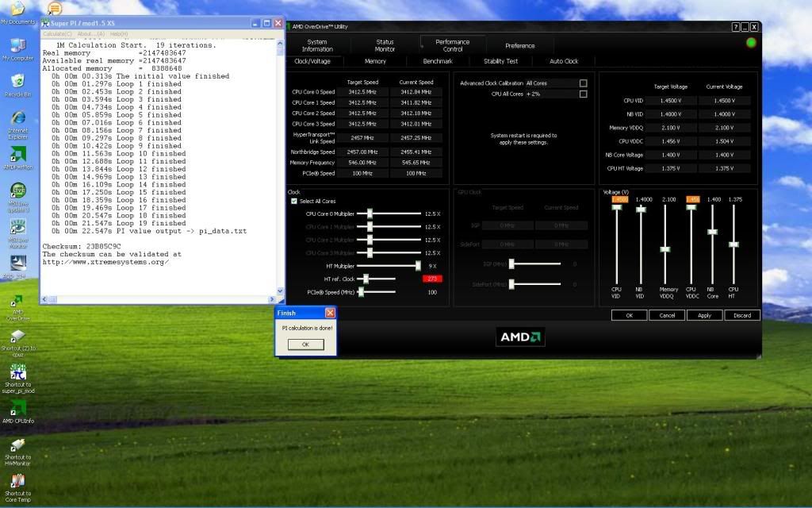
Task: Click the Memory VDDQ voltage slider handle
Action: click(x=665, y=249)
